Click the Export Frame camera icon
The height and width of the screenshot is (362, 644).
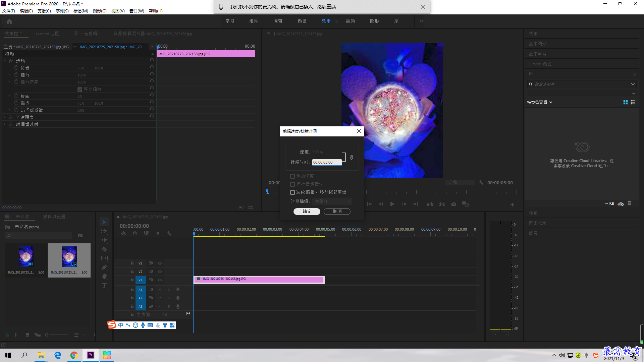point(454,204)
